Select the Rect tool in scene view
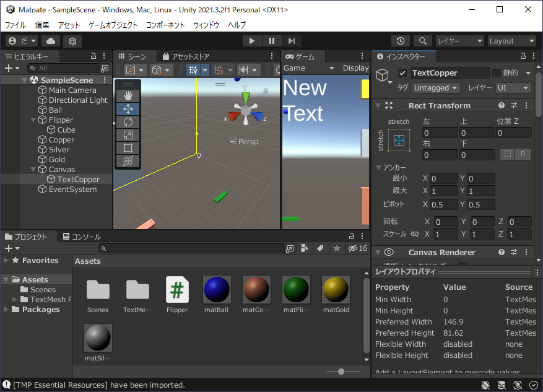This screenshot has width=543, height=392. (128, 147)
